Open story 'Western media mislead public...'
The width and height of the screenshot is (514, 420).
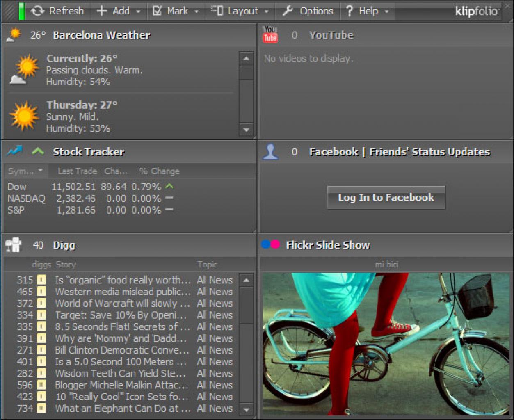(123, 292)
